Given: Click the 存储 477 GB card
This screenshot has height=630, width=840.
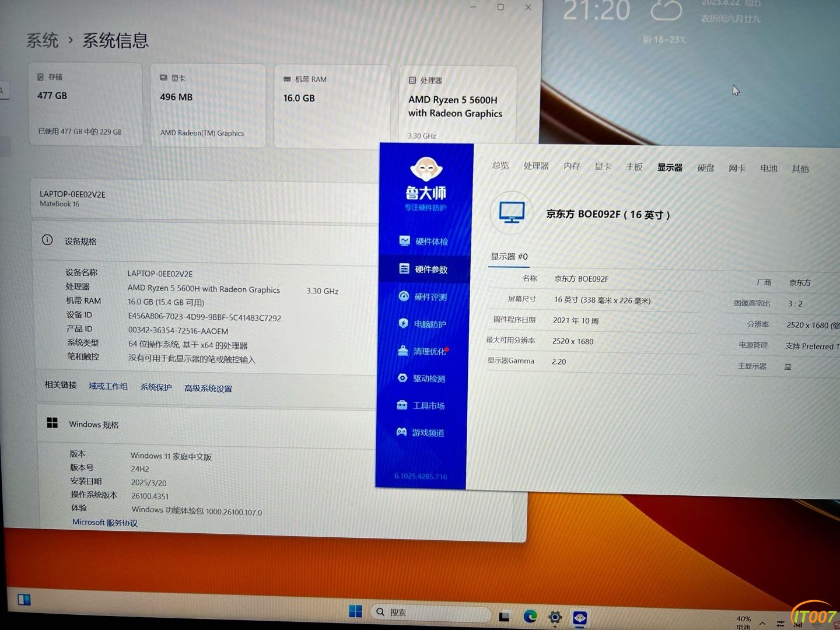Looking at the screenshot, I should (x=85, y=104).
